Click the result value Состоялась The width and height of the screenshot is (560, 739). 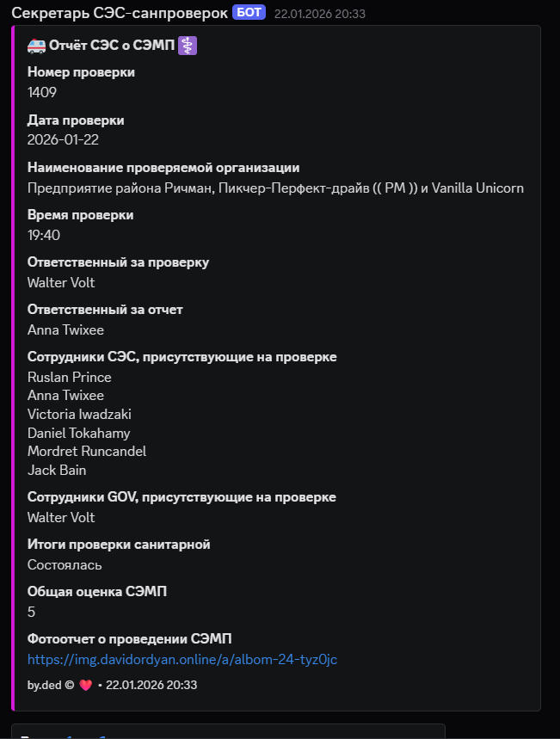(65, 564)
